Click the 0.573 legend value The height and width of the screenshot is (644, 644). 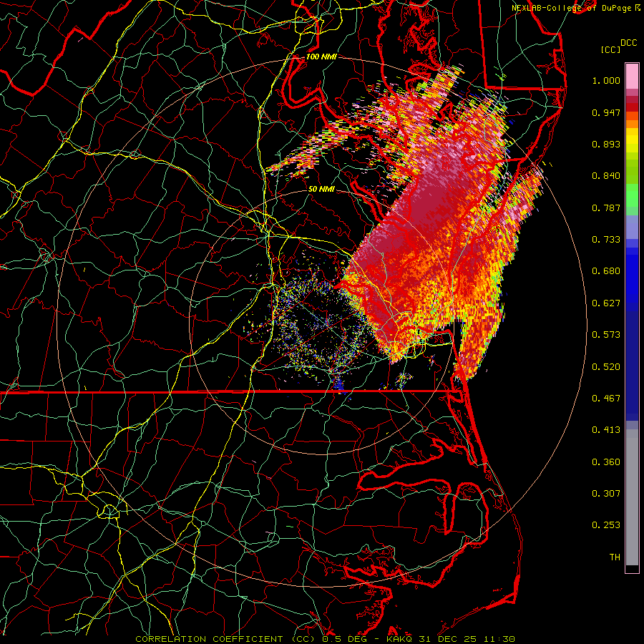[x=606, y=335]
